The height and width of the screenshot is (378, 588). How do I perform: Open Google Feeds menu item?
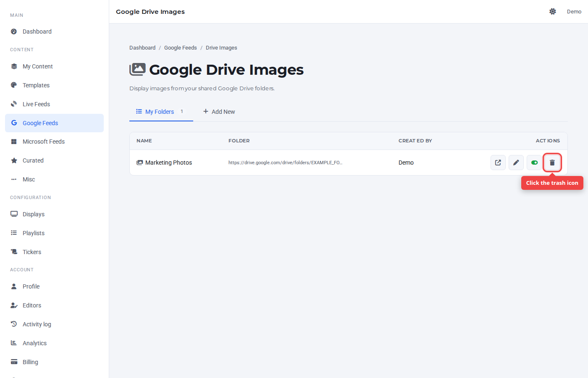pyautogui.click(x=54, y=123)
